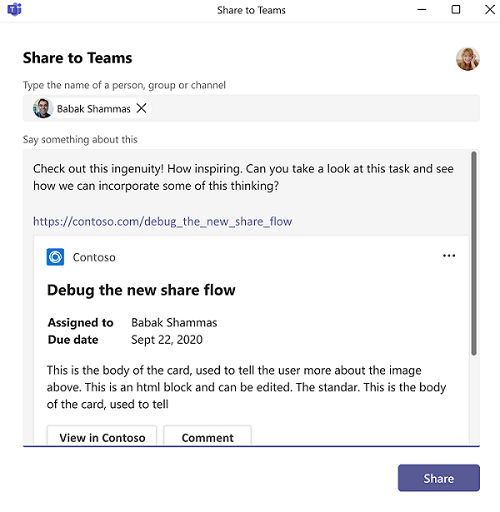Close the Share to Teams window
The width and height of the screenshot is (500, 512).
pyautogui.click(x=490, y=9)
